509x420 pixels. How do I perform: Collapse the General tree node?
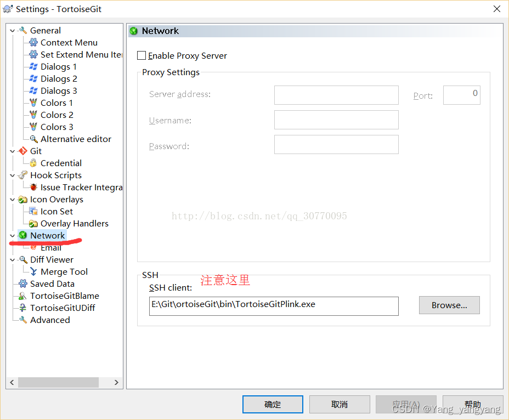click(12, 31)
